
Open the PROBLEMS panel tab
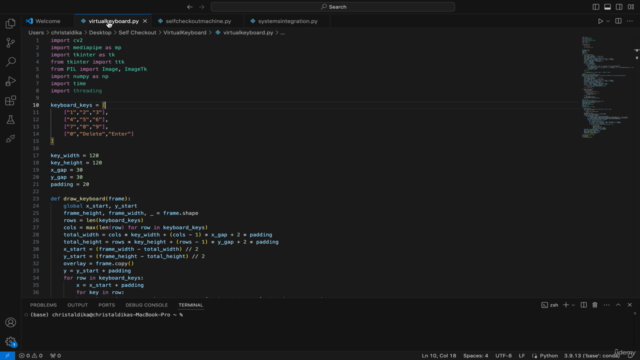coord(43,305)
